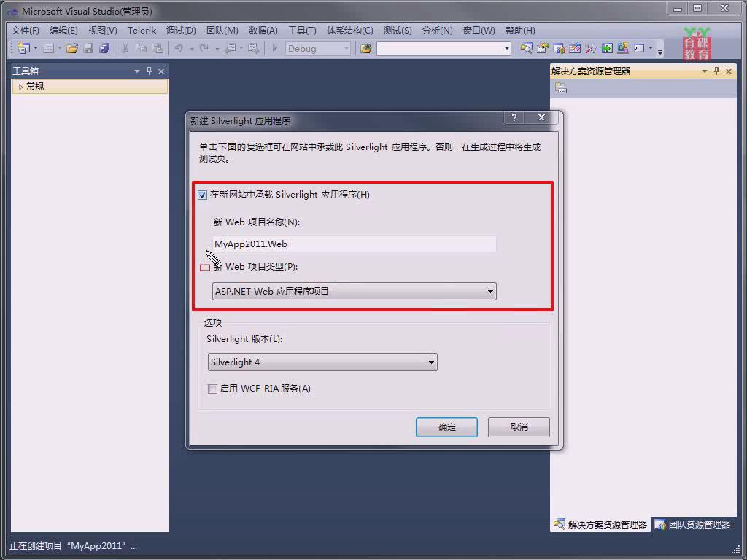This screenshot has width=747, height=560.
Task: Click the Cut scissors icon
Action: tap(125, 48)
